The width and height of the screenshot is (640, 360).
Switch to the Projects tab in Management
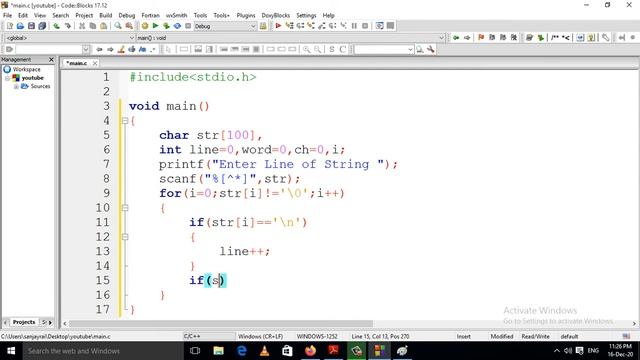(x=24, y=322)
